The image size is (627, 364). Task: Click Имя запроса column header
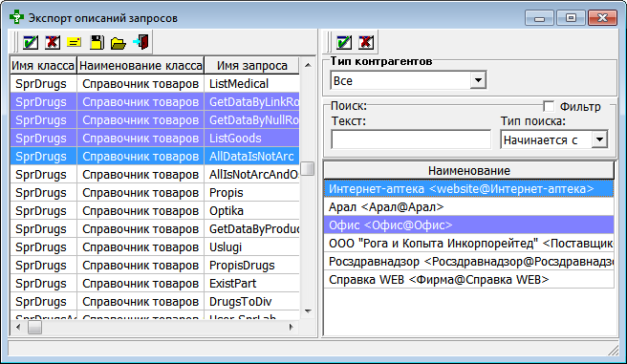pos(252,66)
